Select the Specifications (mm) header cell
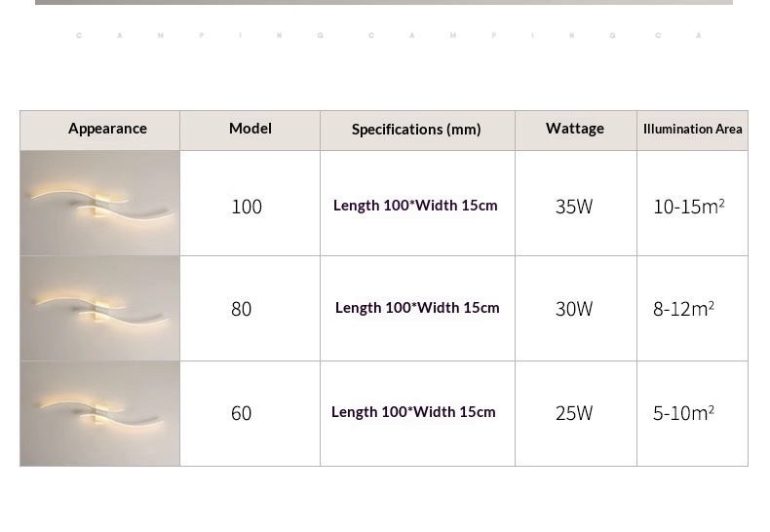This screenshot has width=770, height=532. (x=416, y=130)
